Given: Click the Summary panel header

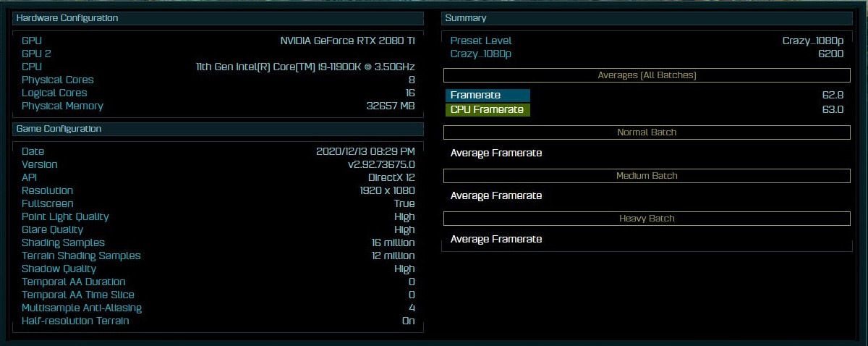Looking at the screenshot, I should click(647, 18).
